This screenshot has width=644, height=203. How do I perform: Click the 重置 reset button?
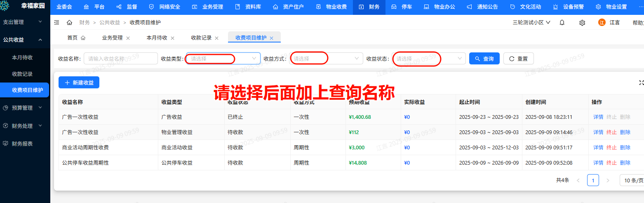518,59
